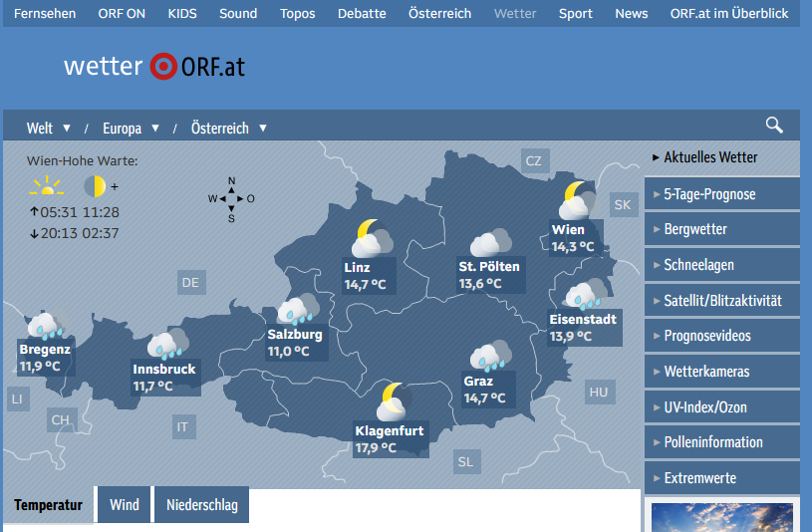
Task: Click the Graz rain cloud icon
Action: (490, 357)
